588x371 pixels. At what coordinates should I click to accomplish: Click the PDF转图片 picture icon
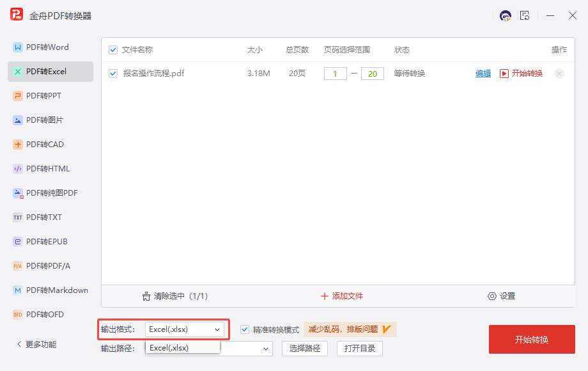(x=18, y=120)
